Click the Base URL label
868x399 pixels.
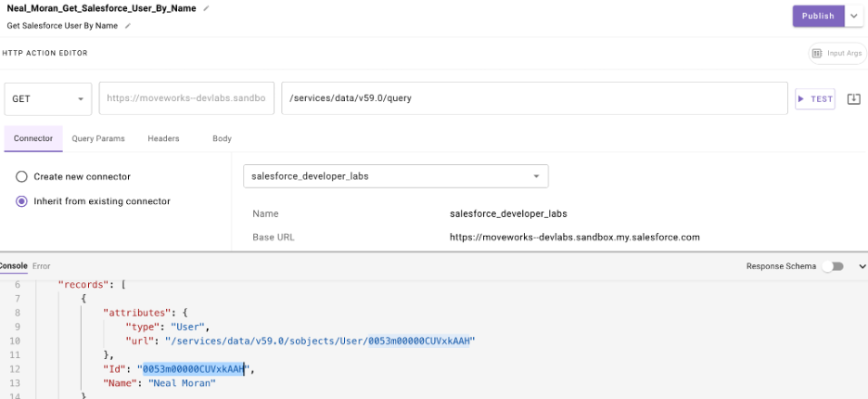[x=274, y=238]
